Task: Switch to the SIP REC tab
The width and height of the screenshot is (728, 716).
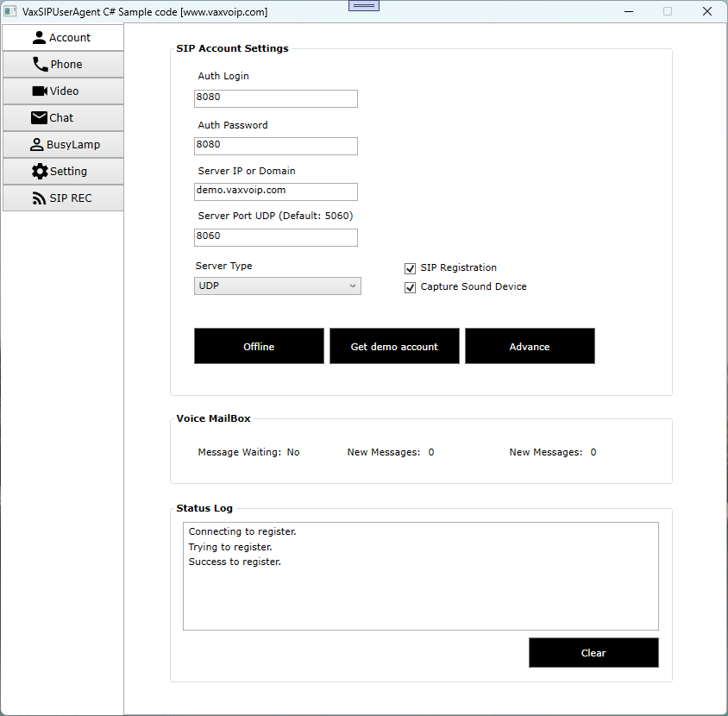Action: click(x=63, y=198)
